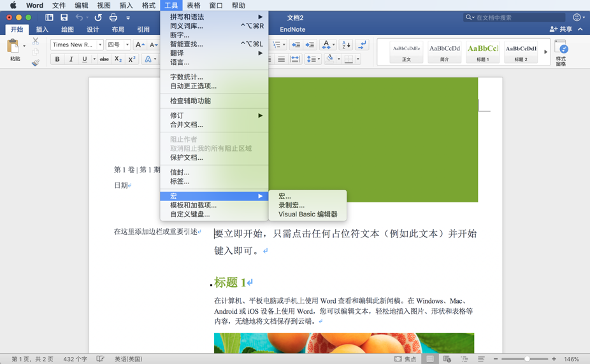This screenshot has height=364, width=590.
Task: Toggle Strikethrough abc formatting
Action: [x=104, y=59]
